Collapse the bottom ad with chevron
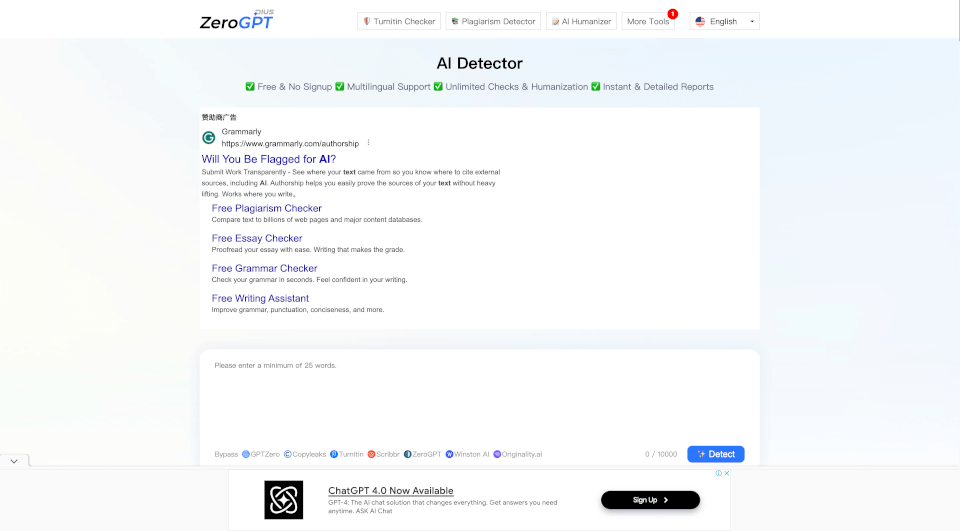Screen dimensions: 960x531 14,461
